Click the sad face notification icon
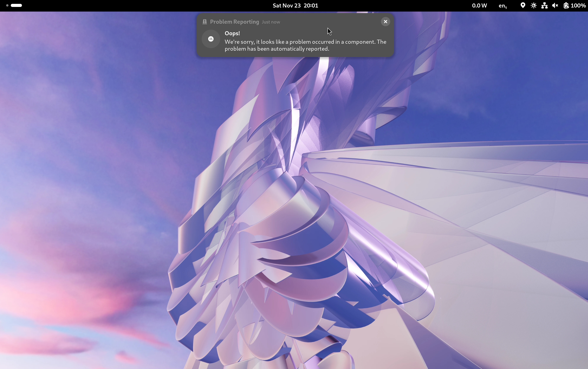Viewport: 588px width, 369px height. coord(211,39)
